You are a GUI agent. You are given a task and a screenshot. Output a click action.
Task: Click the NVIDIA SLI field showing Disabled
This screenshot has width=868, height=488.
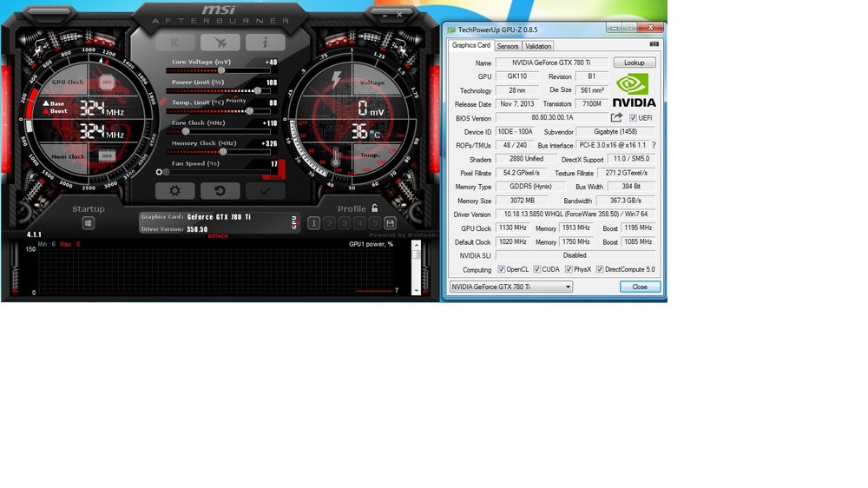coord(575,255)
